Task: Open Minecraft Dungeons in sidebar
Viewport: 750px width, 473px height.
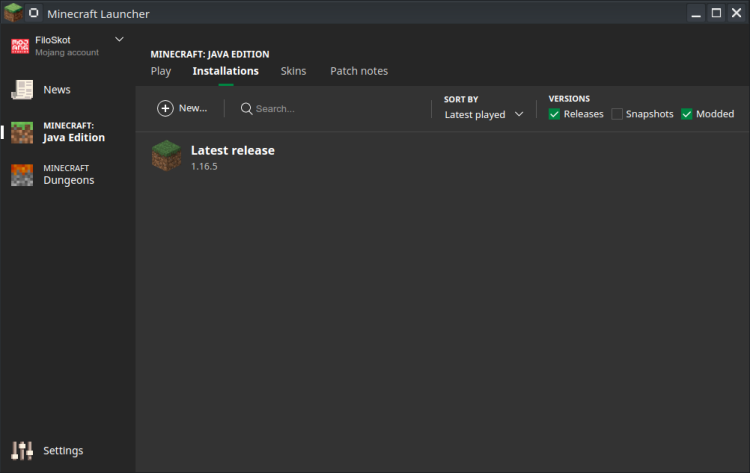Action: pos(69,175)
